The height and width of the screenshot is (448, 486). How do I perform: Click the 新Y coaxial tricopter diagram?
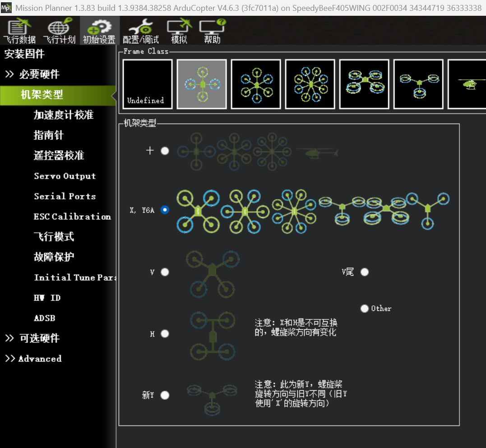point(212,400)
